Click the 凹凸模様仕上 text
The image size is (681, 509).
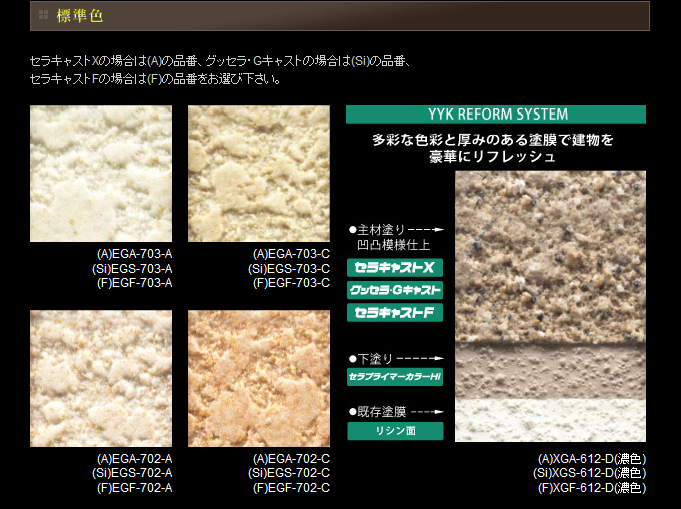coord(393,245)
